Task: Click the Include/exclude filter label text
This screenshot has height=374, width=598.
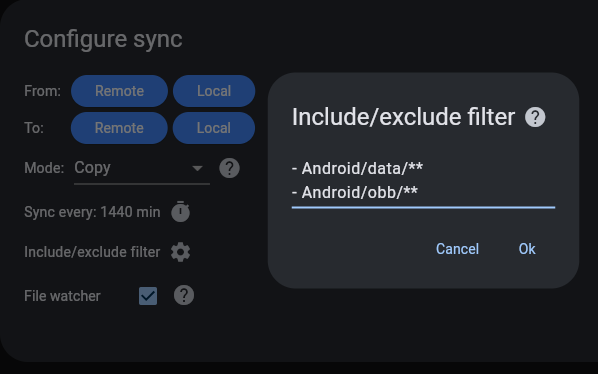Action: [x=92, y=252]
